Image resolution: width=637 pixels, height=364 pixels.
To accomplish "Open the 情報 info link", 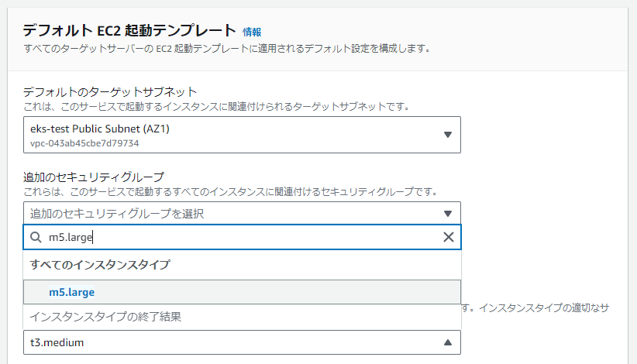I will pyautogui.click(x=252, y=32).
